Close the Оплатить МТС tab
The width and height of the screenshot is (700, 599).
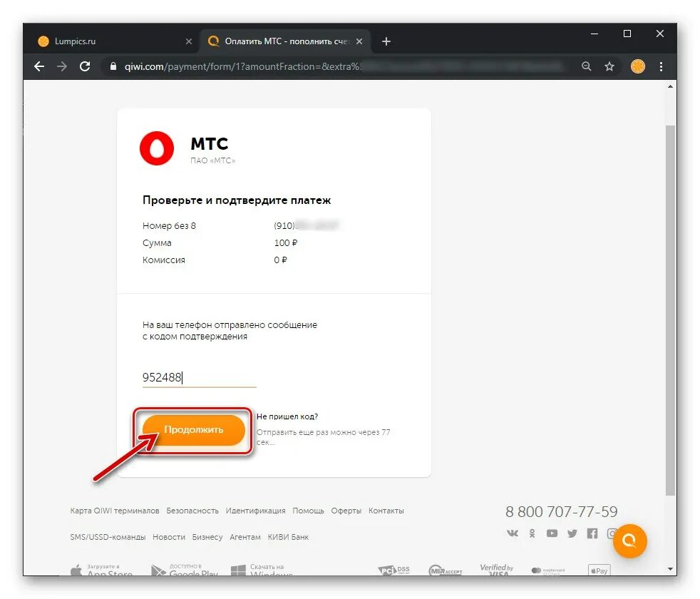click(x=359, y=41)
